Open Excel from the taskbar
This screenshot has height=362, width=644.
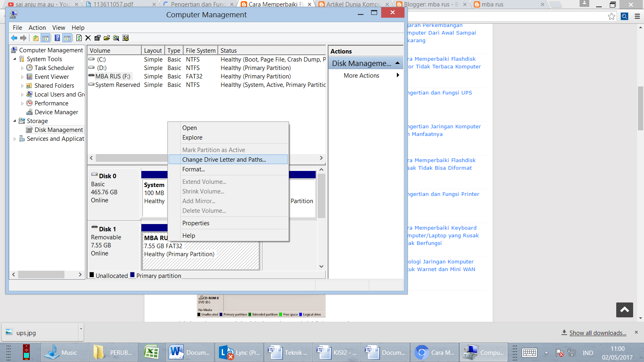coord(151,352)
